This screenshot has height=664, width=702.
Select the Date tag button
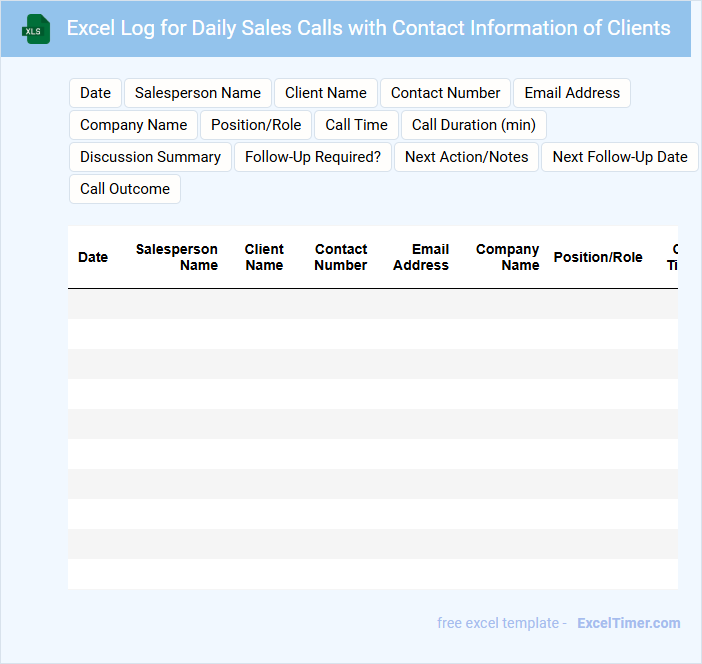[x=95, y=93]
